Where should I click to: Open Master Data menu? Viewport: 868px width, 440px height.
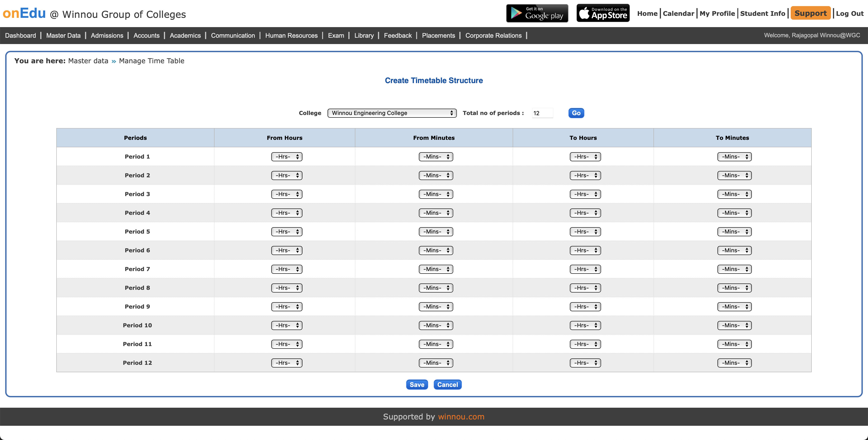click(63, 35)
